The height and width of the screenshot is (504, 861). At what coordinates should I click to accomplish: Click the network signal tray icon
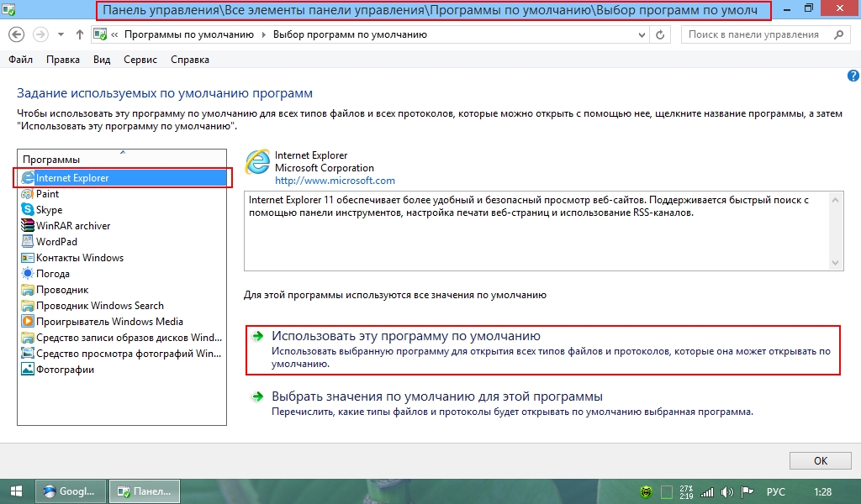click(x=706, y=492)
